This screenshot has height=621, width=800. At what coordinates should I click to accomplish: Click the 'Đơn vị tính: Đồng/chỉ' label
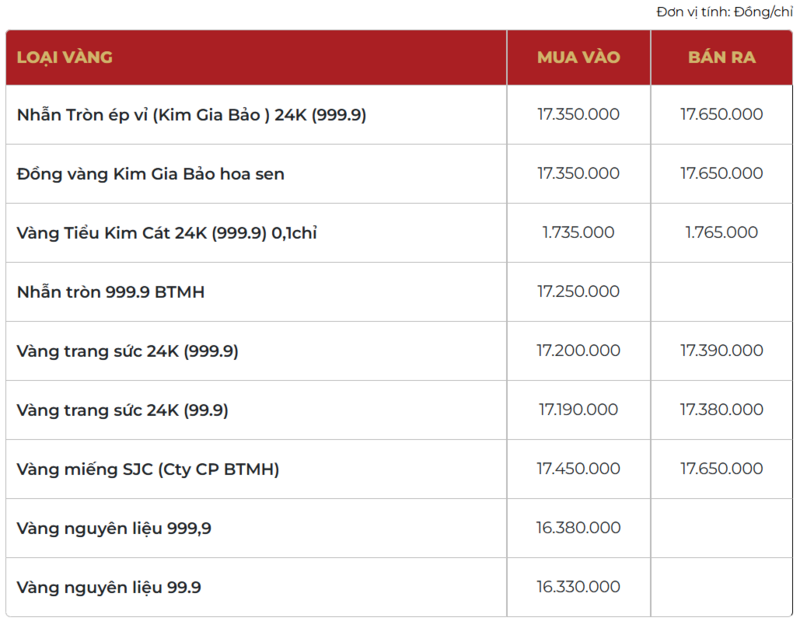[724, 12]
